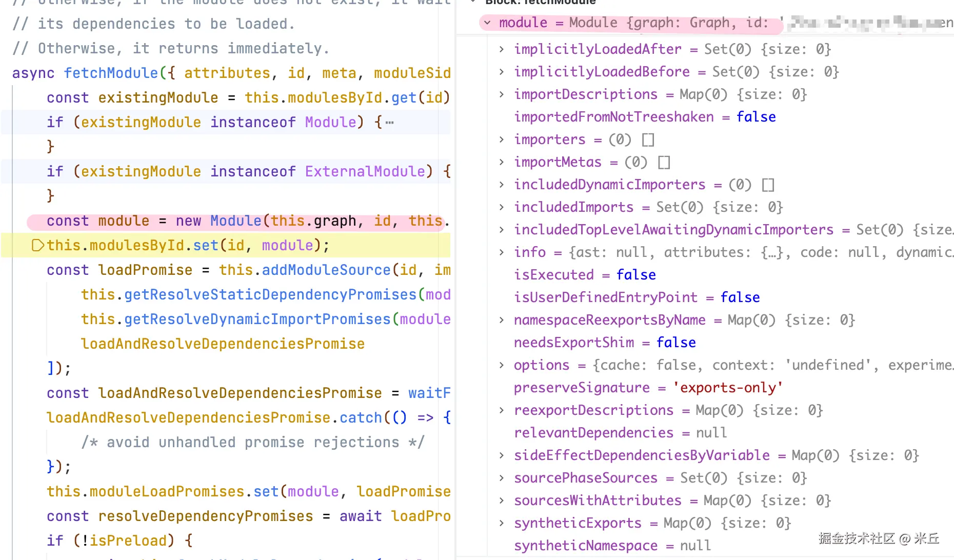
Task: Expand the info object entry
Action: click(502, 252)
